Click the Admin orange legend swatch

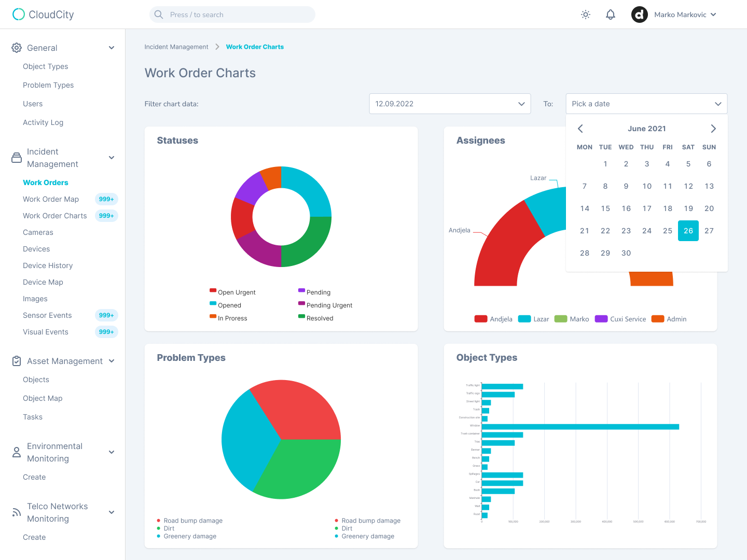658,319
